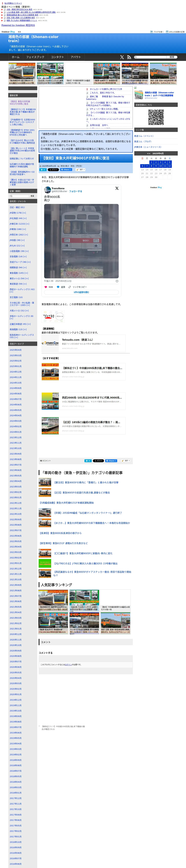Screen dimensions: 186x868
Task: Open the ホーム menu item
Action: tap(15, 57)
